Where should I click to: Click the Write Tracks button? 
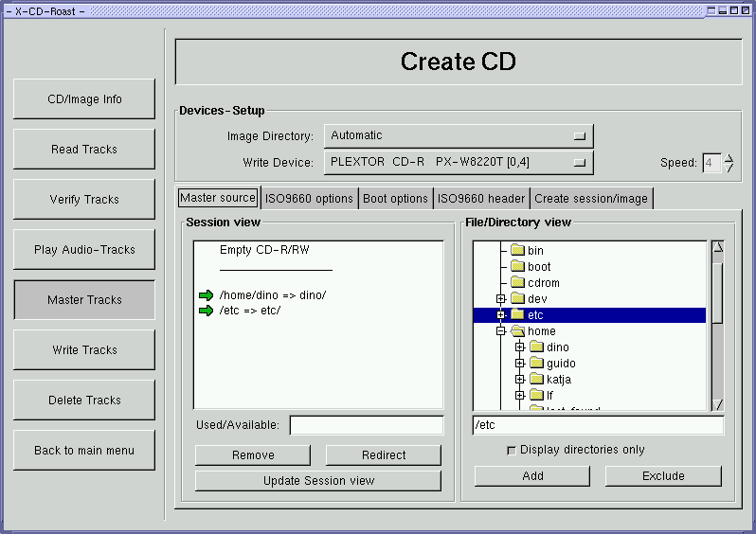coord(84,350)
